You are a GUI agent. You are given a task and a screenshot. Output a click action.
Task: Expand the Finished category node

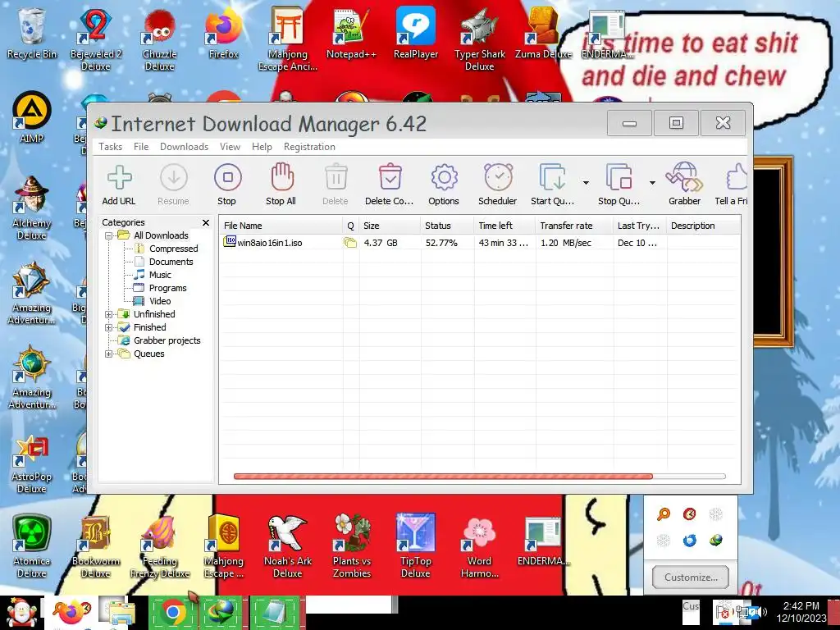point(109,327)
